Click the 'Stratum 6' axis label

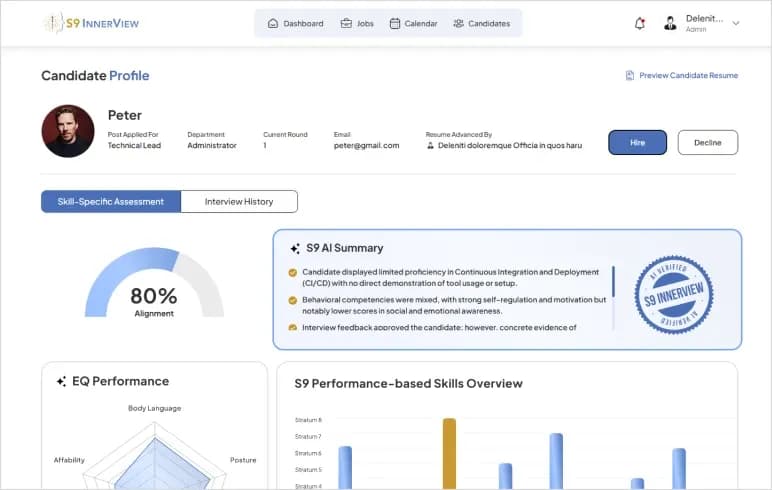[308, 453]
